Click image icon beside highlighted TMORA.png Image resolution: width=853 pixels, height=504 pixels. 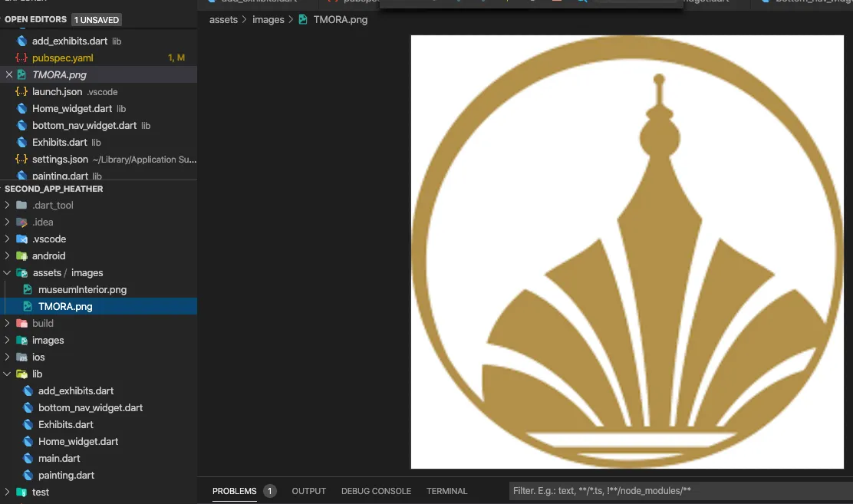(28, 306)
